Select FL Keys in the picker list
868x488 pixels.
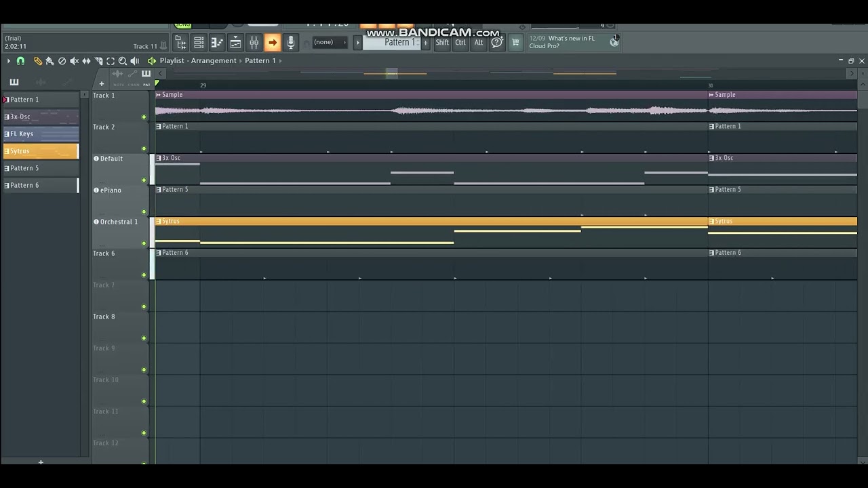click(x=41, y=134)
